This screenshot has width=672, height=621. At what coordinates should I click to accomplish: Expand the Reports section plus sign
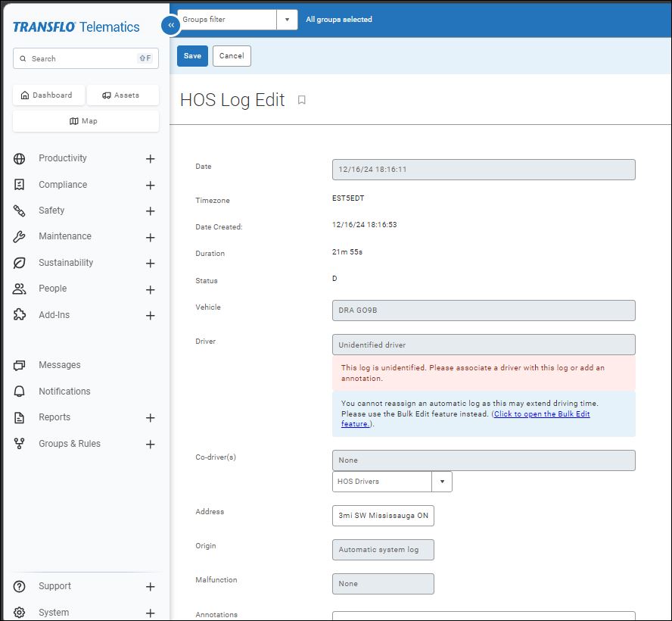[x=150, y=418]
